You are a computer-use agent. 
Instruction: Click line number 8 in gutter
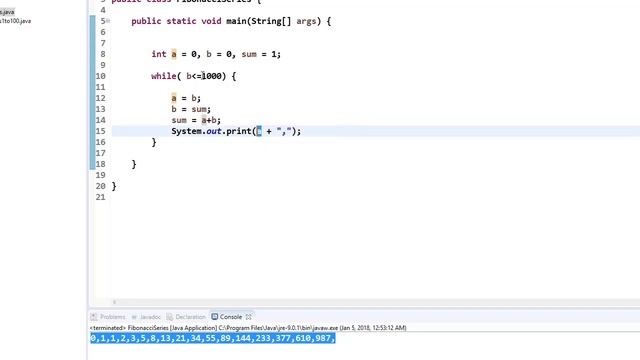[x=103, y=54]
